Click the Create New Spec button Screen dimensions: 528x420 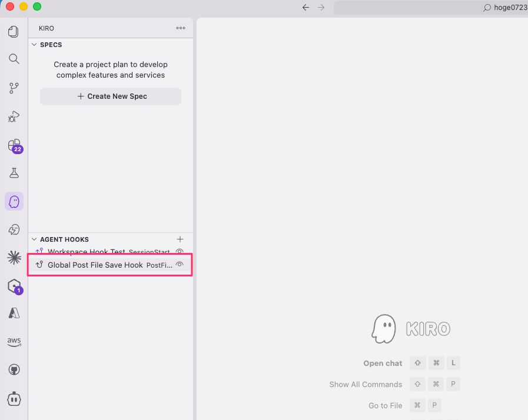coord(111,96)
